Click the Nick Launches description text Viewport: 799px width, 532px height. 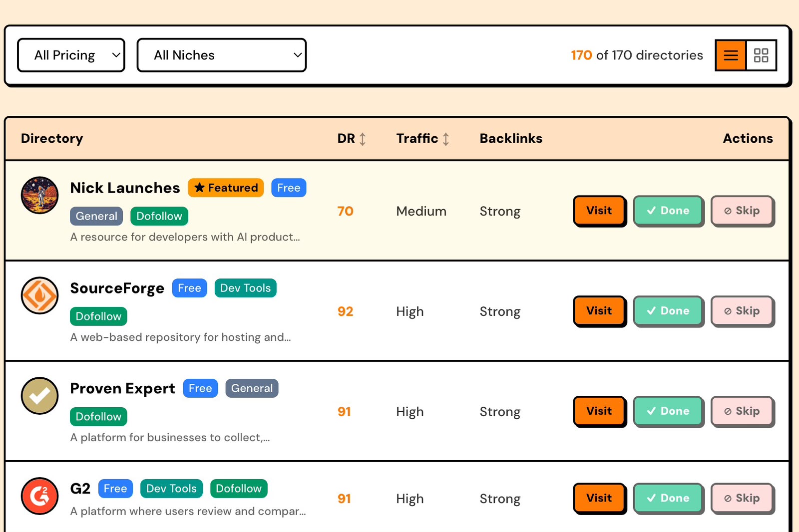point(185,237)
